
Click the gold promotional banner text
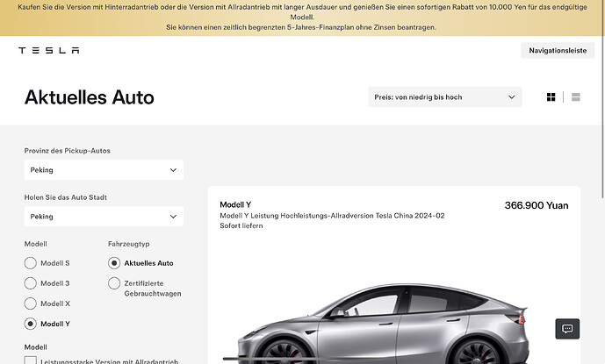[302, 17]
